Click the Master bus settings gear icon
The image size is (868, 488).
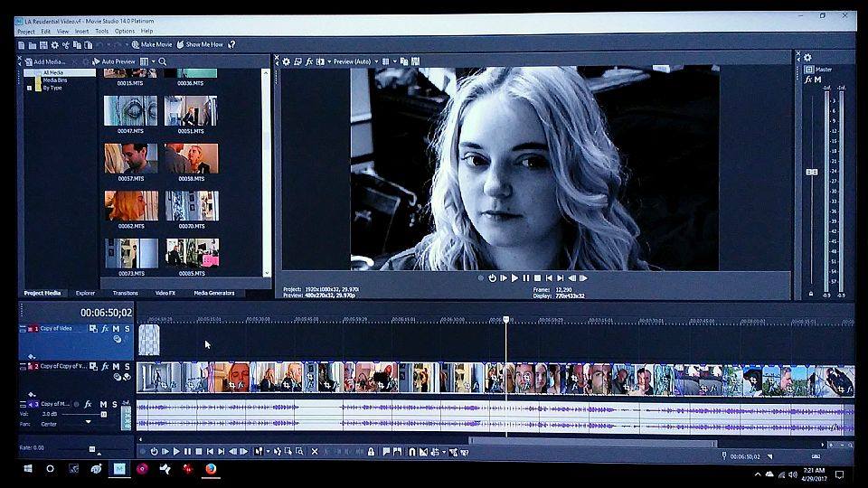pos(807,58)
